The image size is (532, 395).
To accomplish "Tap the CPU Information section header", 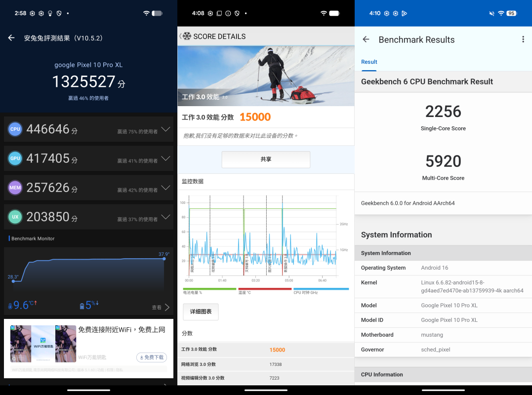I will click(443, 375).
